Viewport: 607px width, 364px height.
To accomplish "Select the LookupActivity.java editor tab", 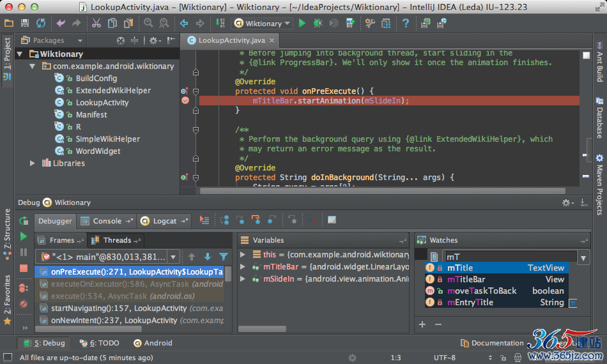I will pos(231,40).
